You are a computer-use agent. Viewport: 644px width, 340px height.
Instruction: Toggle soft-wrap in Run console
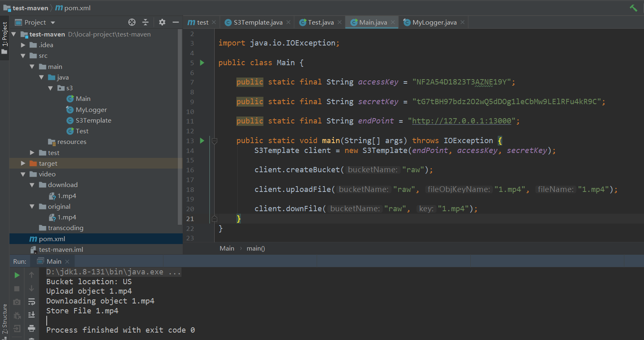[x=32, y=302]
